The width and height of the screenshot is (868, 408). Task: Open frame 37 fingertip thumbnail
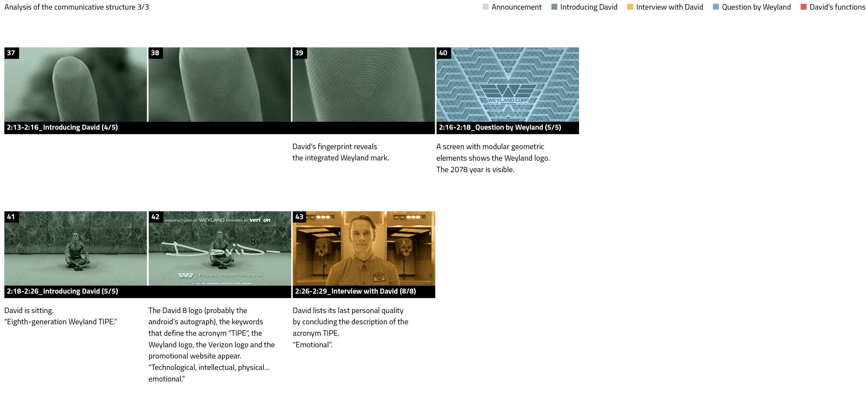75,85
